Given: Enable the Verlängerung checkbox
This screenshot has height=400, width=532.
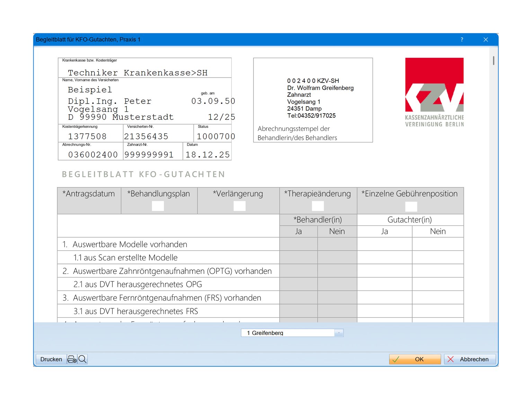Looking at the screenshot, I should tap(239, 206).
